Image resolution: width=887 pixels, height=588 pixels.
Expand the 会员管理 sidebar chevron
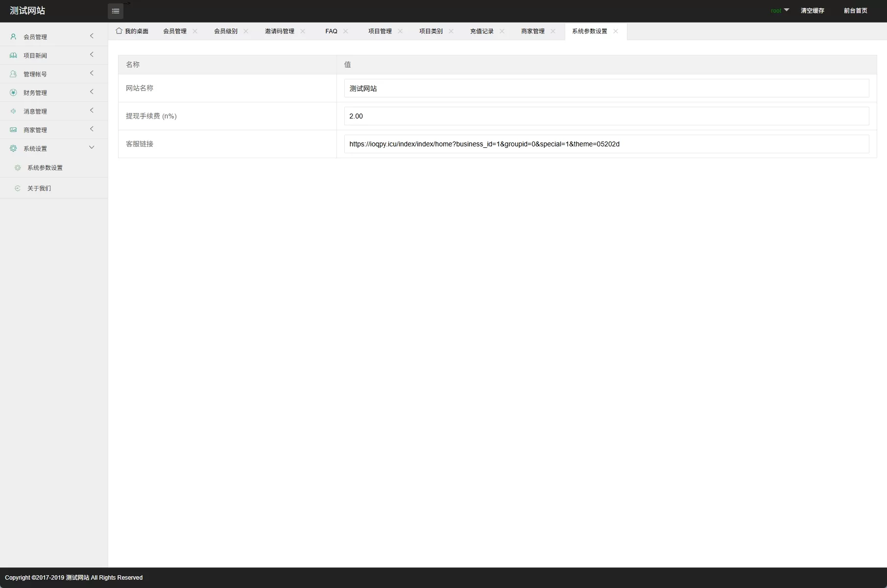click(92, 36)
